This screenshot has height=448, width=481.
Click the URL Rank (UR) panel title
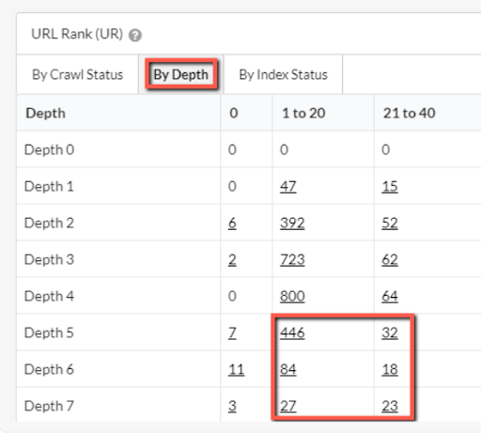coord(77,34)
